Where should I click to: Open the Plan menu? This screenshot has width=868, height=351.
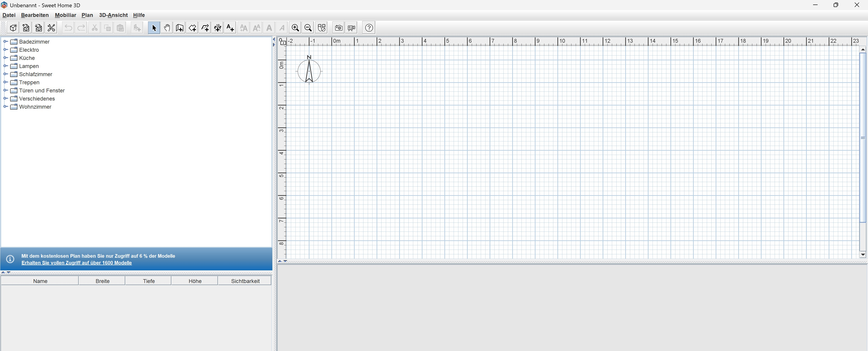coord(87,15)
